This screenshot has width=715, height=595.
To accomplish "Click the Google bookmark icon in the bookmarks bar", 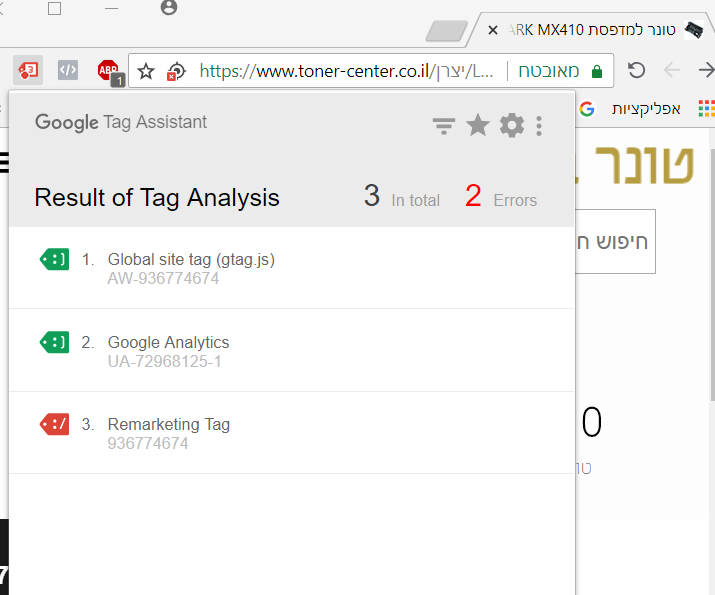I will (x=587, y=109).
